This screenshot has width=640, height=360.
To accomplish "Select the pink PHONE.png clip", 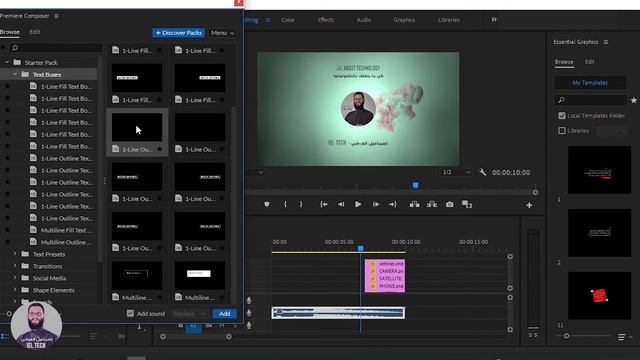I will (385, 286).
